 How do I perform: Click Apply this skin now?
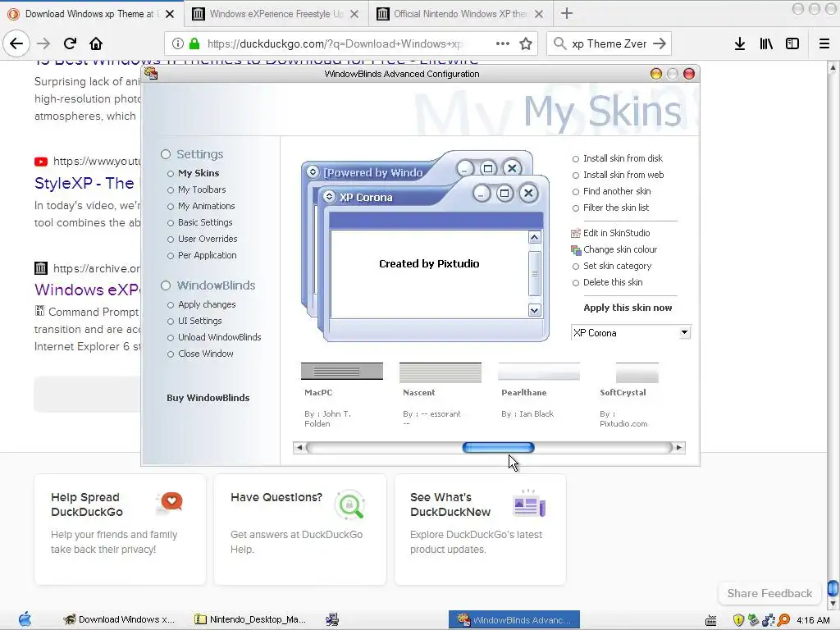point(628,308)
